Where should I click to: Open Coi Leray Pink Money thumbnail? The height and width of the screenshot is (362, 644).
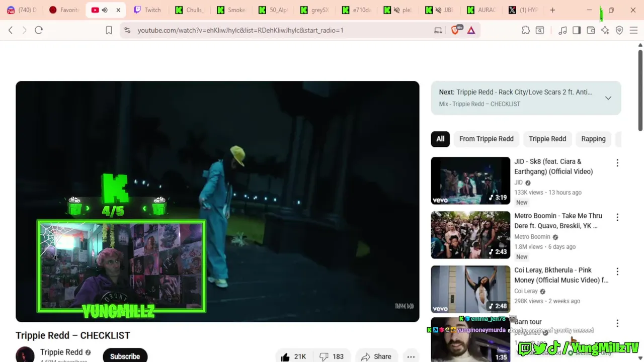[x=470, y=289]
